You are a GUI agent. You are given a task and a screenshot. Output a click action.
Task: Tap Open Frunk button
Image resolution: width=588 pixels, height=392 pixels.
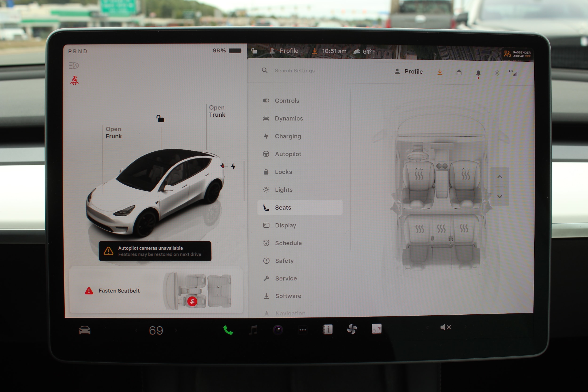[x=114, y=133]
